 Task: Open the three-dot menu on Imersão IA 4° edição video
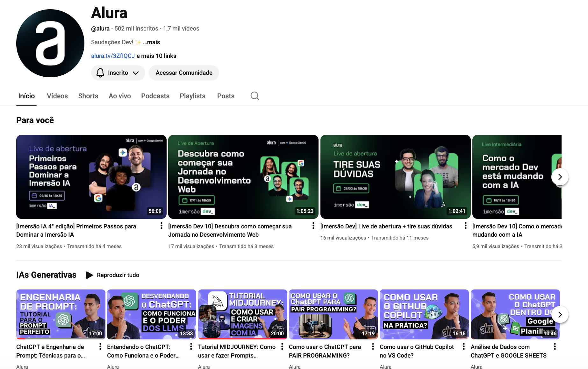click(x=161, y=225)
